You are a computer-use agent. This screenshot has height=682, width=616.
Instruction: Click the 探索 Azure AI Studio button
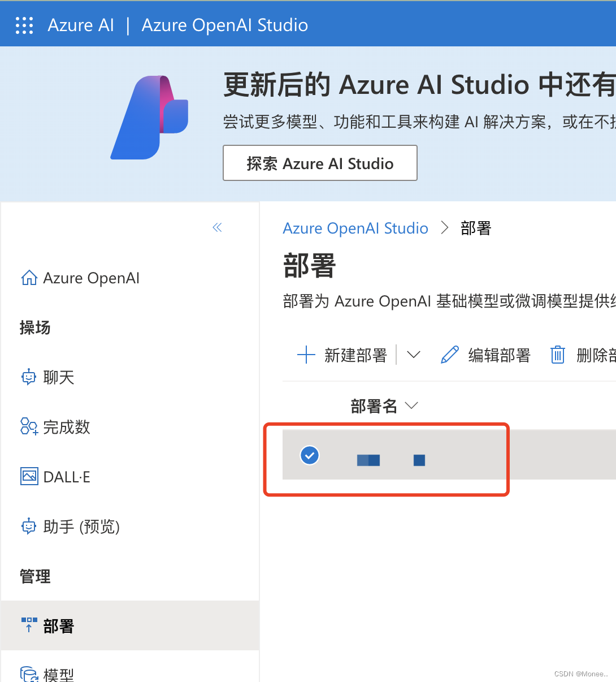tap(320, 163)
